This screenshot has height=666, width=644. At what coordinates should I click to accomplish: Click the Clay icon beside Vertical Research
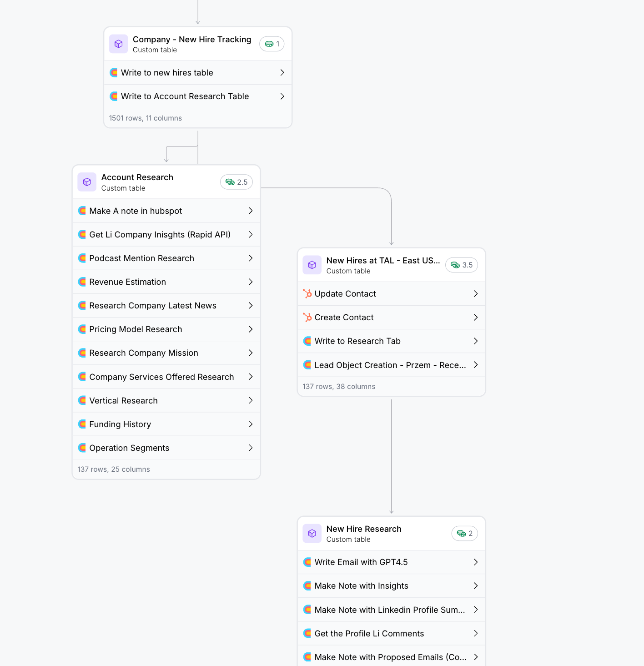82,401
